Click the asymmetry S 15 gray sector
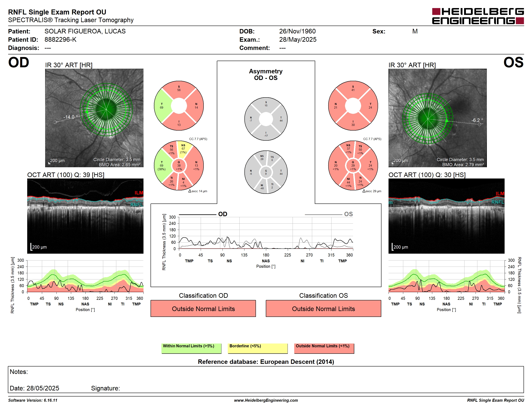 [x=266, y=104]
